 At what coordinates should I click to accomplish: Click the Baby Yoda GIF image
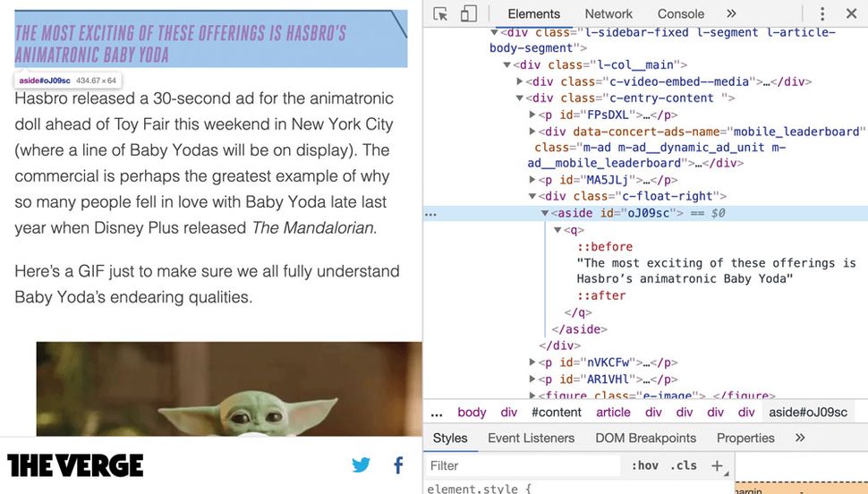[x=229, y=388]
